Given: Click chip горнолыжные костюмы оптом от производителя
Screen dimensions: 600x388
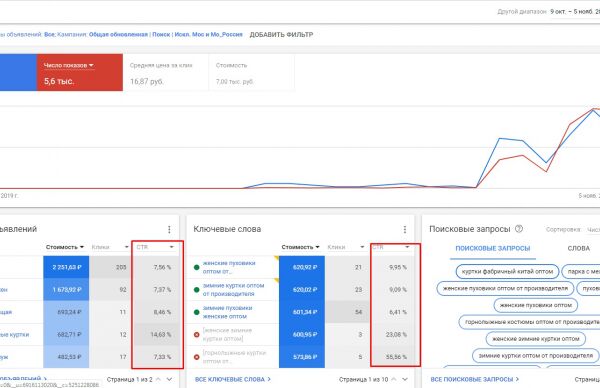Looking at the screenshot, I should coord(530,322).
